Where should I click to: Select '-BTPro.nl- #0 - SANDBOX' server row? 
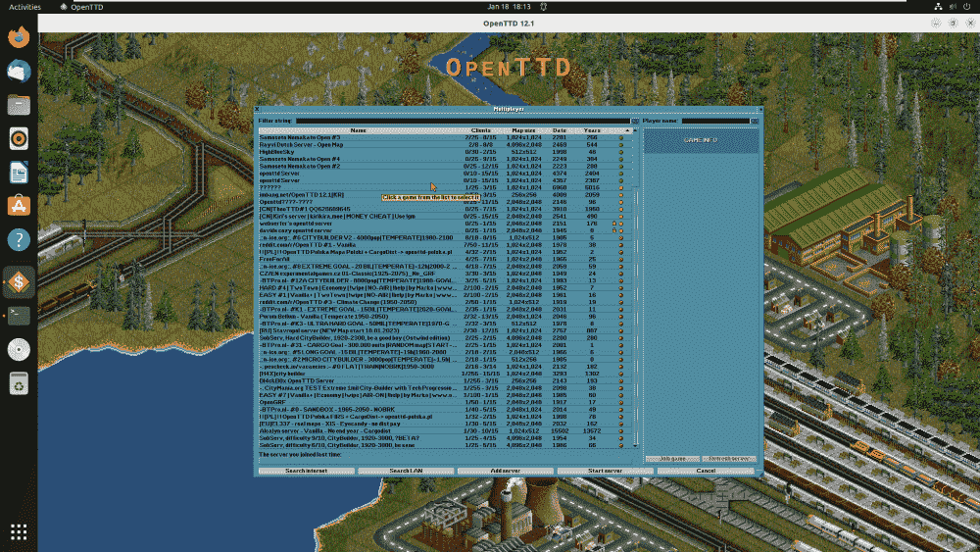[x=445, y=410]
